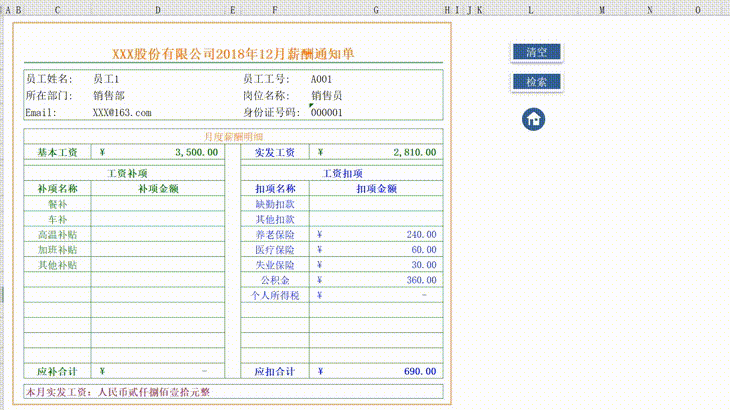Select column L header
Viewport: 730px width, 410px height.
tap(530, 10)
